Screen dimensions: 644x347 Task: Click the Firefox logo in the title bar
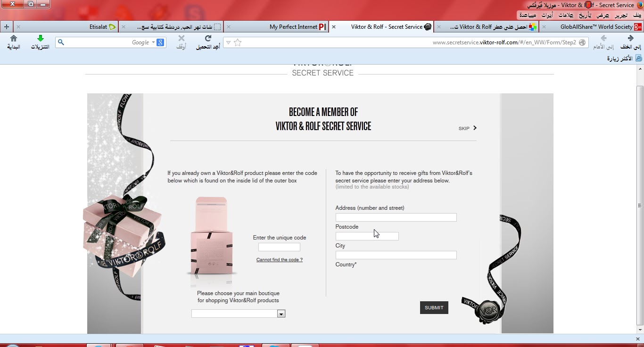(x=639, y=5)
